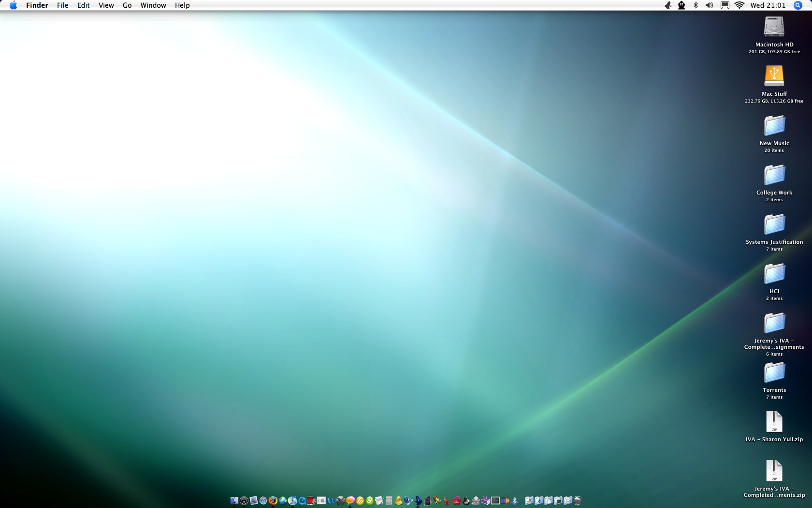Click the red ball app in Dock
The image size is (812, 508).
click(457, 501)
